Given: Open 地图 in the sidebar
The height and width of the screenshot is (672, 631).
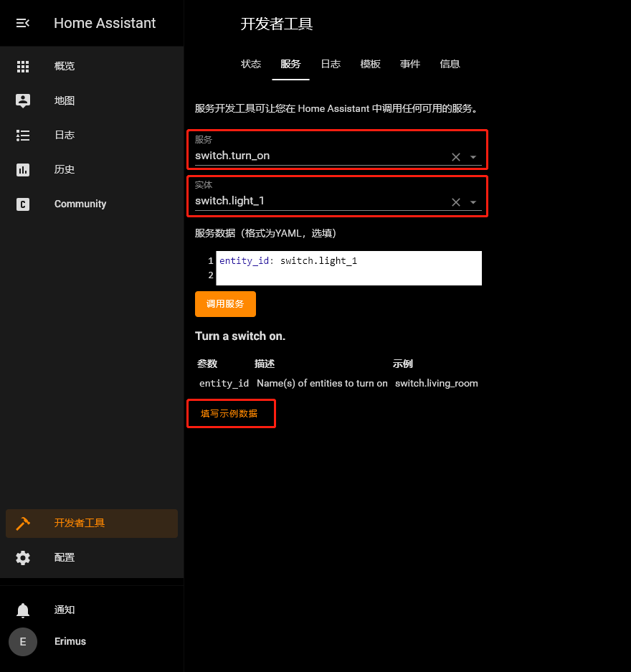Looking at the screenshot, I should click(92, 100).
